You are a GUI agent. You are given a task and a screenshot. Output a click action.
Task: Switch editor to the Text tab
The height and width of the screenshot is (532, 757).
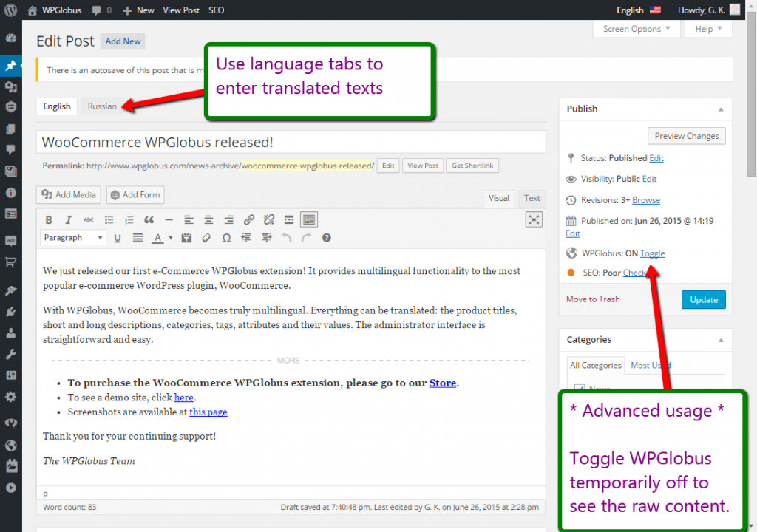click(x=532, y=198)
